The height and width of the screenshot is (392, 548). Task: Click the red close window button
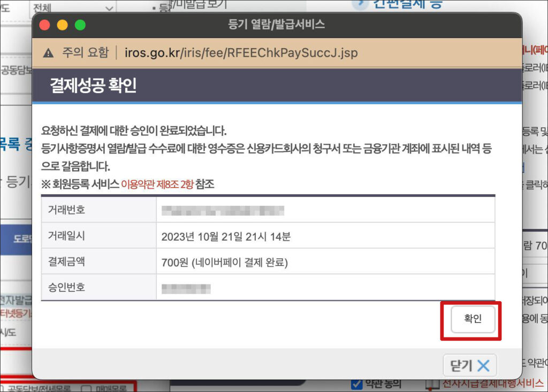click(x=44, y=25)
